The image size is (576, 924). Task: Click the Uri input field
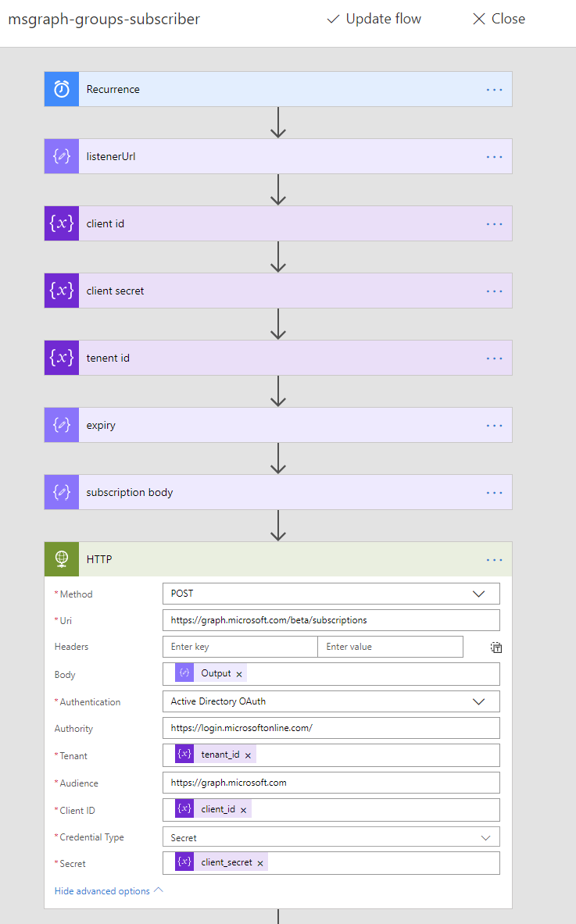tap(331, 620)
